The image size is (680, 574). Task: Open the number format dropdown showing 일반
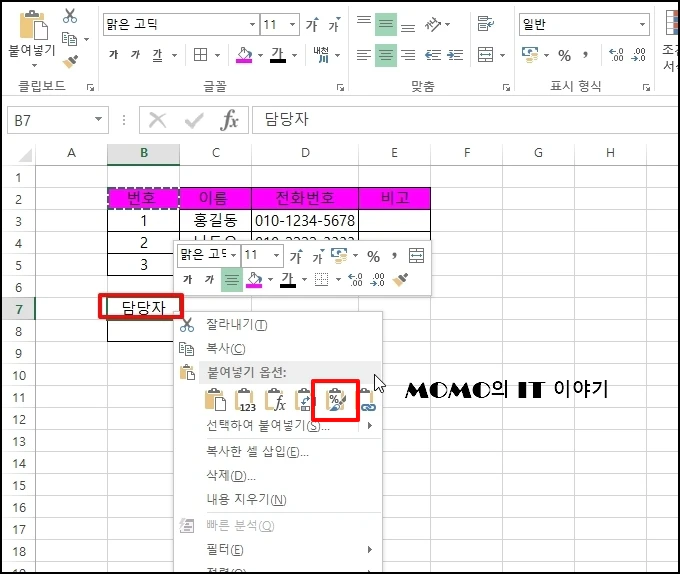[642, 24]
